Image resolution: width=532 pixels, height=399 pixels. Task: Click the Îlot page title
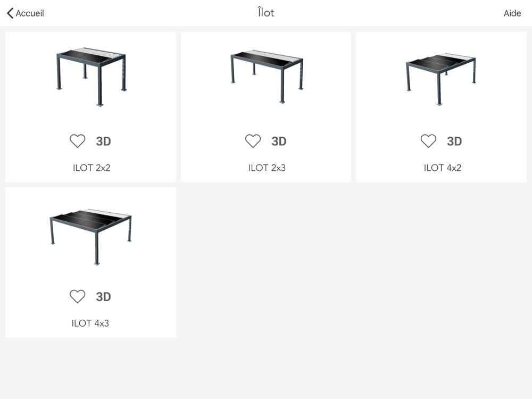266,13
